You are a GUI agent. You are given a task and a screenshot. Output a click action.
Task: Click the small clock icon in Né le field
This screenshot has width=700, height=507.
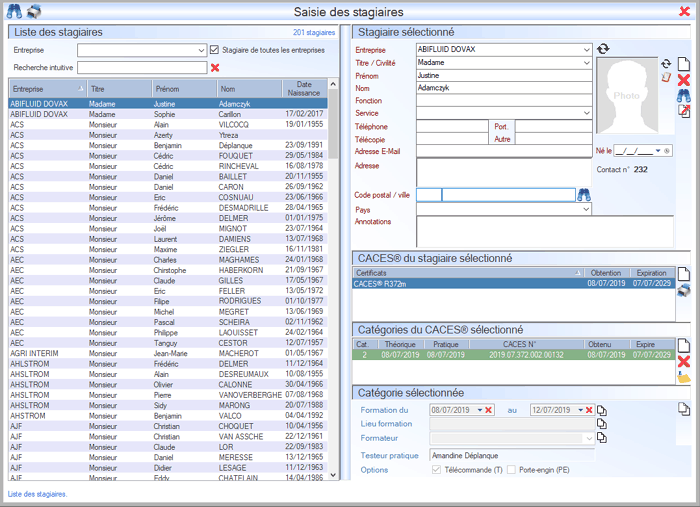click(x=667, y=151)
